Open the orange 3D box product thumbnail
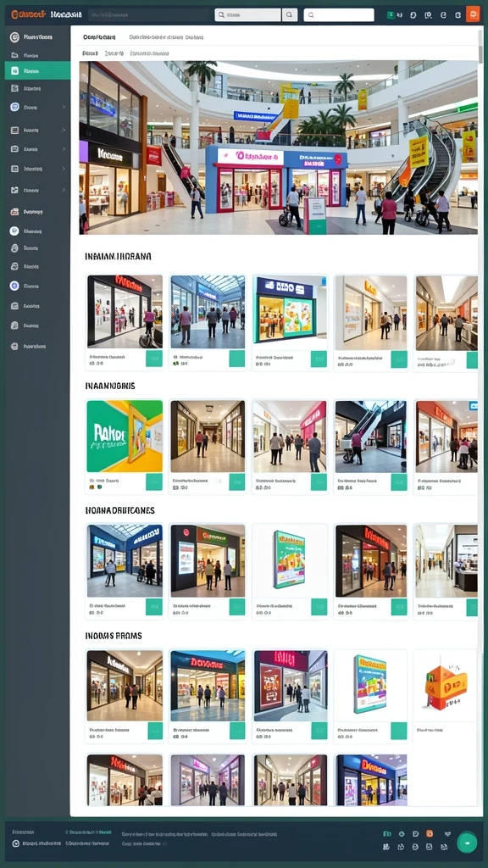This screenshot has height=868, width=488. click(x=446, y=685)
